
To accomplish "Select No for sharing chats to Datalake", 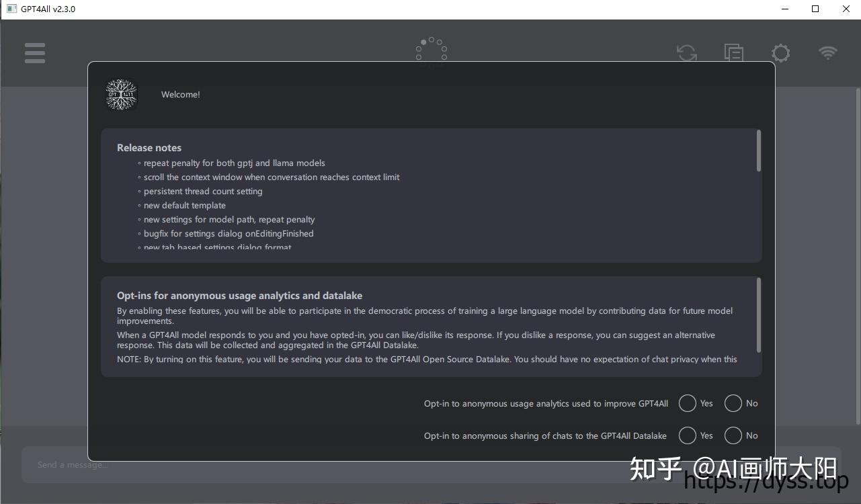I will (733, 435).
